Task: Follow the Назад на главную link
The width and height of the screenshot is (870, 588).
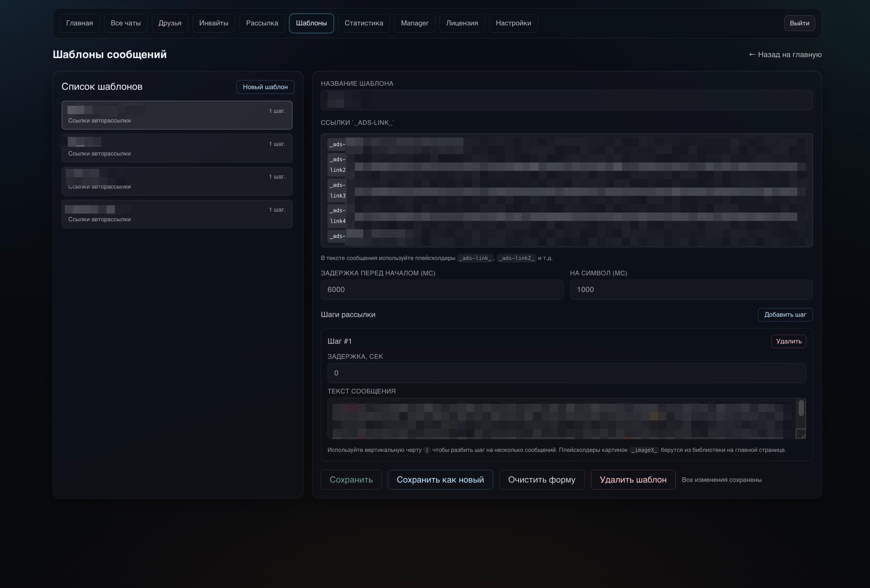Action: click(785, 55)
